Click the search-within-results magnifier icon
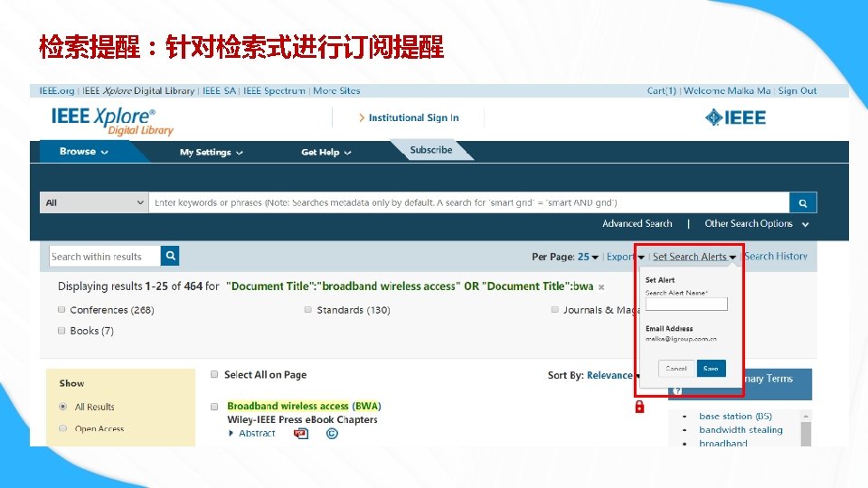The height and width of the screenshot is (488, 868). point(170,256)
